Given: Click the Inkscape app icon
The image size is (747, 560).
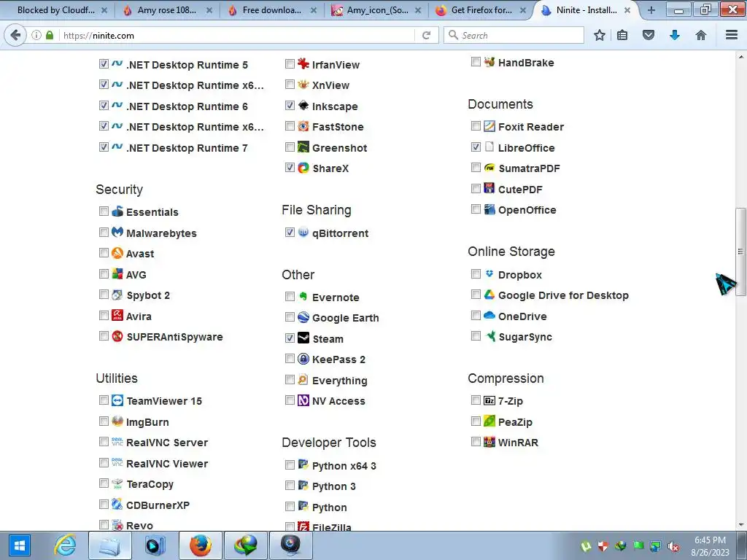Looking at the screenshot, I should 303,105.
